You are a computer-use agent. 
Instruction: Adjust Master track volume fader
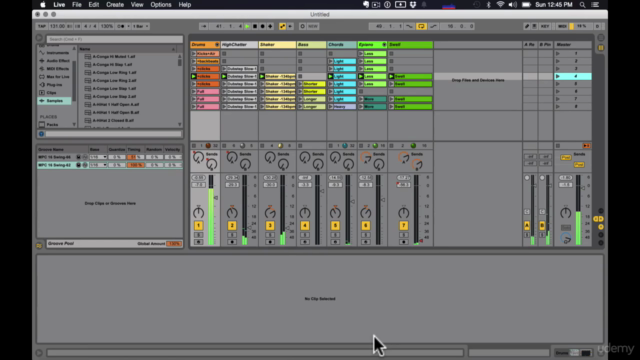(x=583, y=188)
